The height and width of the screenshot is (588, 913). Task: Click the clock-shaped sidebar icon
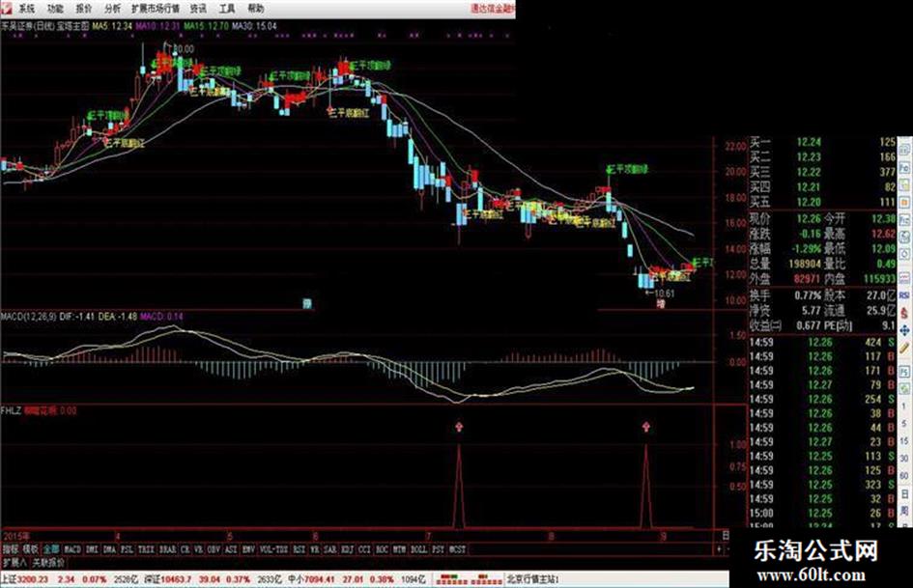pos(904,254)
